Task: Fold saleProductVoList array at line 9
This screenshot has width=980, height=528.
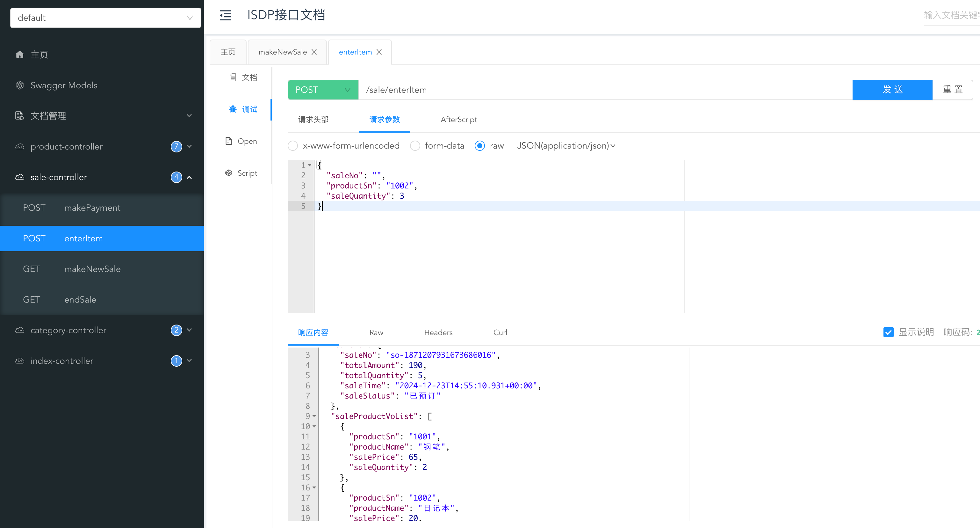Action: (x=314, y=416)
